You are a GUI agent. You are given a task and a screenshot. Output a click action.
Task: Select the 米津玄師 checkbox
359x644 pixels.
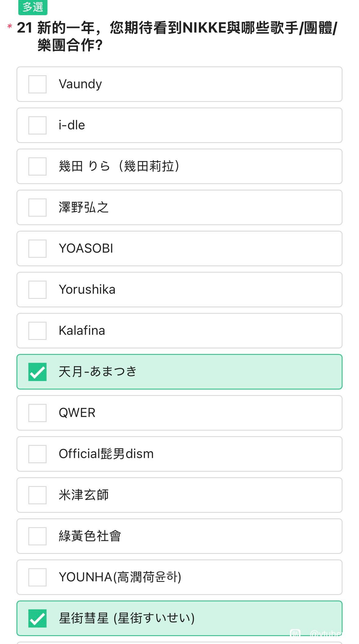(37, 495)
